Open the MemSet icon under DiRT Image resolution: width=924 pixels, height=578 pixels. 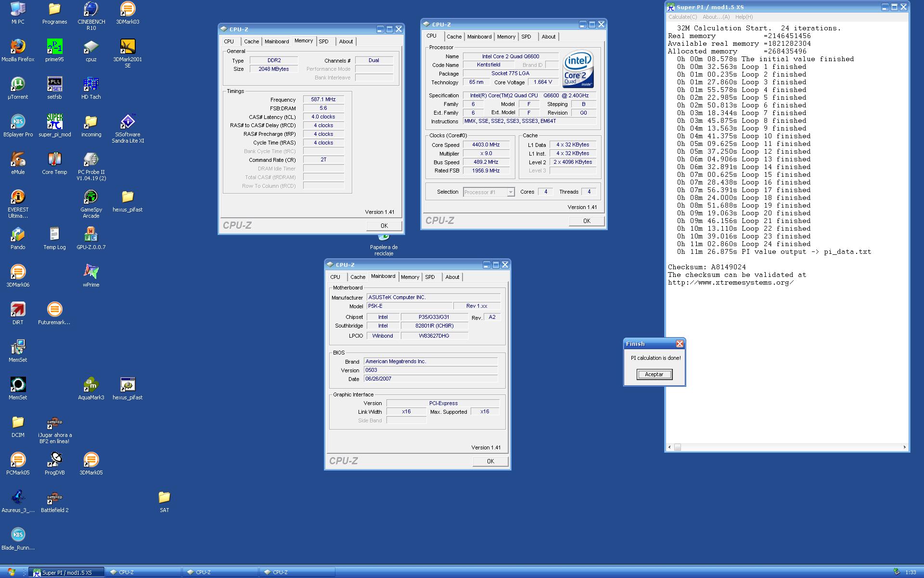pyautogui.click(x=18, y=347)
